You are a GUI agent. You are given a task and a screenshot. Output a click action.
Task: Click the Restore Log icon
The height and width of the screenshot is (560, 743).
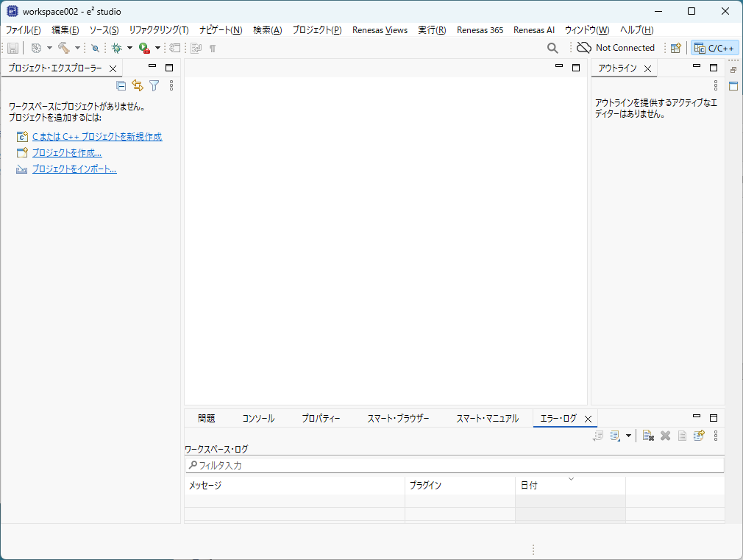[x=699, y=436]
